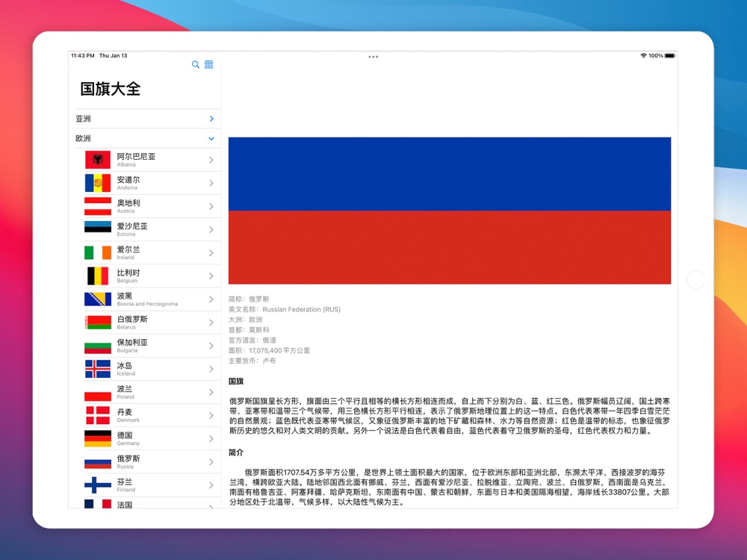Tap the large Russian flag image
The height and width of the screenshot is (560, 747).
450,211
